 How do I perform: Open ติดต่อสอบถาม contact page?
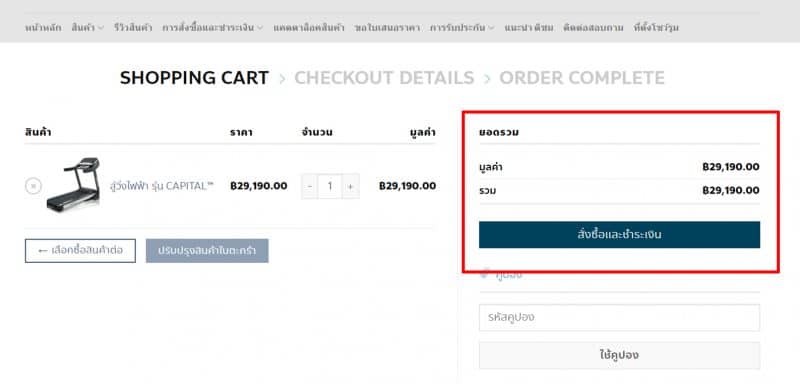tap(593, 28)
